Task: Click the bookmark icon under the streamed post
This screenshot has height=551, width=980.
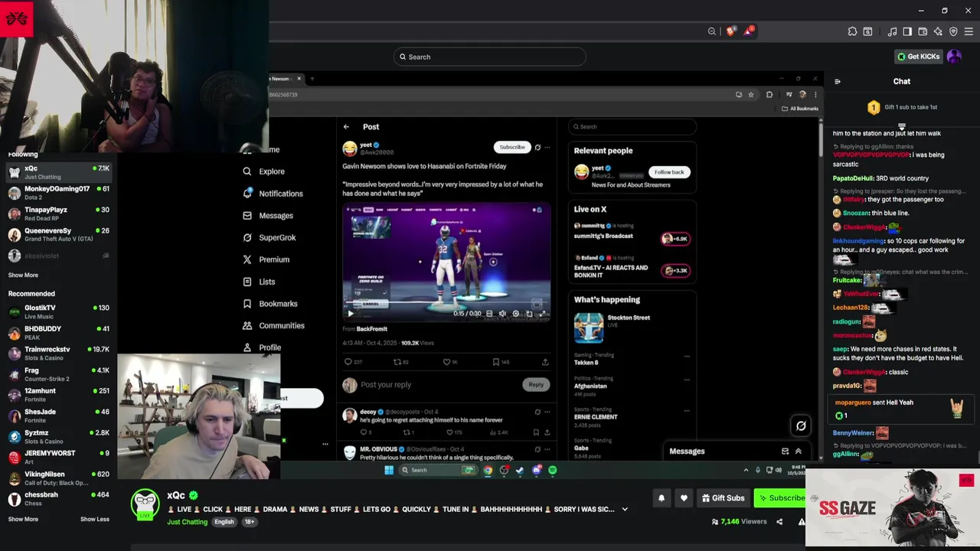Action: tap(495, 362)
